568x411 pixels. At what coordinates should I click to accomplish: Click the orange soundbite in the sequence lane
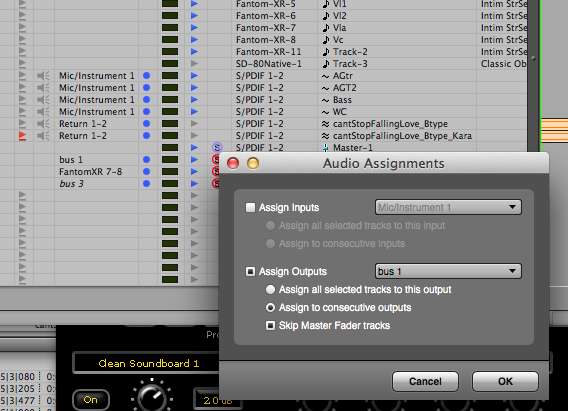[554, 130]
